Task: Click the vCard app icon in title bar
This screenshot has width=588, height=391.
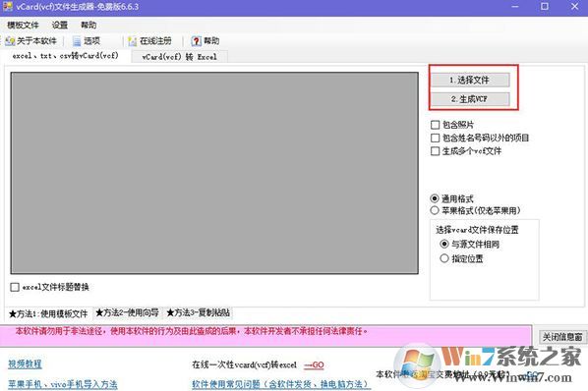Action: click(8, 6)
